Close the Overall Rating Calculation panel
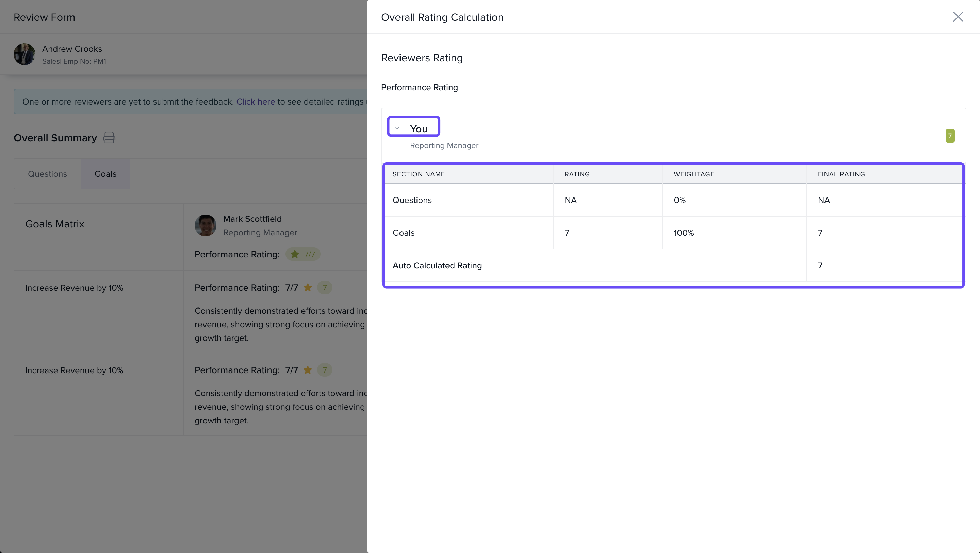Screen dimensions: 980x553 tap(958, 17)
